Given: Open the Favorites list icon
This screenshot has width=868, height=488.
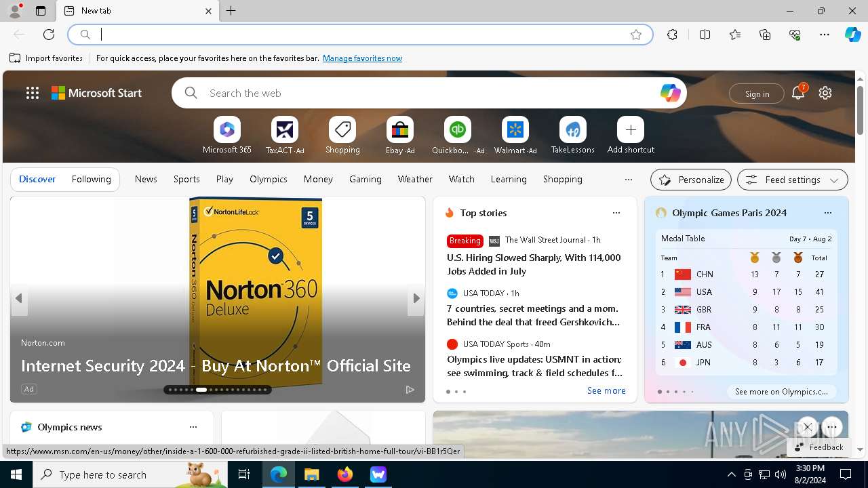Looking at the screenshot, I should [735, 35].
